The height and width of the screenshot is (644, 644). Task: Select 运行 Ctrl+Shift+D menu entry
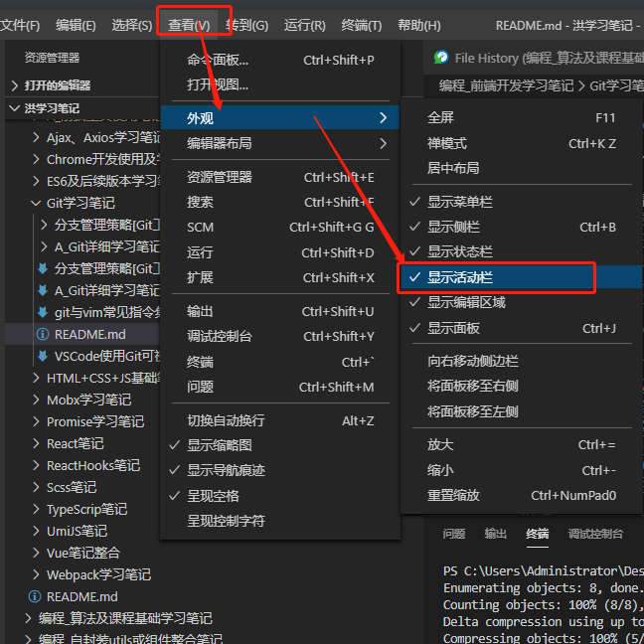pos(279,252)
